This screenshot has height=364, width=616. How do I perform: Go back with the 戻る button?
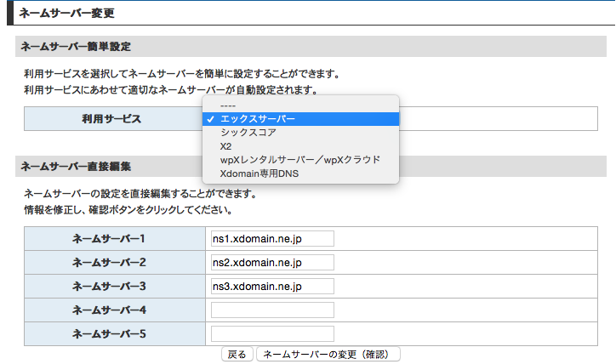237,354
